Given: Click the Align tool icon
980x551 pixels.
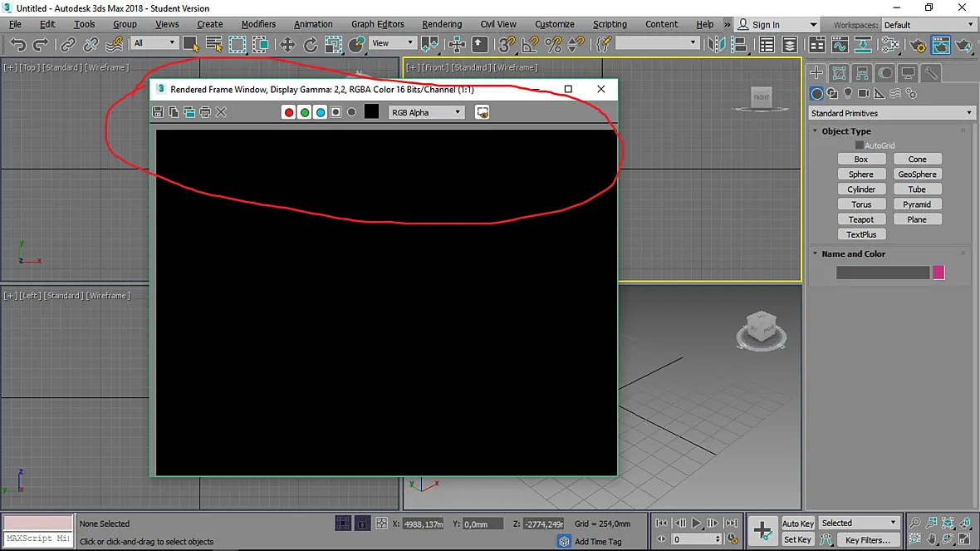Looking at the screenshot, I should point(738,44).
